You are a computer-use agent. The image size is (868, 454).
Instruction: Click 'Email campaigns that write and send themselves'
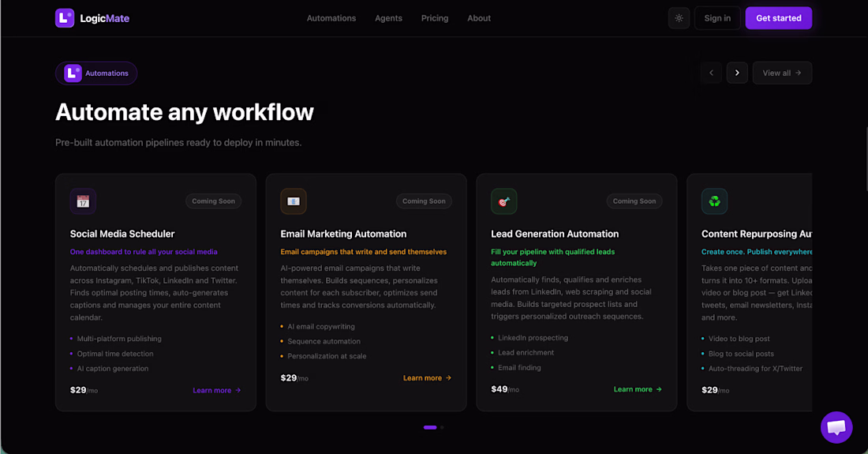tap(363, 252)
